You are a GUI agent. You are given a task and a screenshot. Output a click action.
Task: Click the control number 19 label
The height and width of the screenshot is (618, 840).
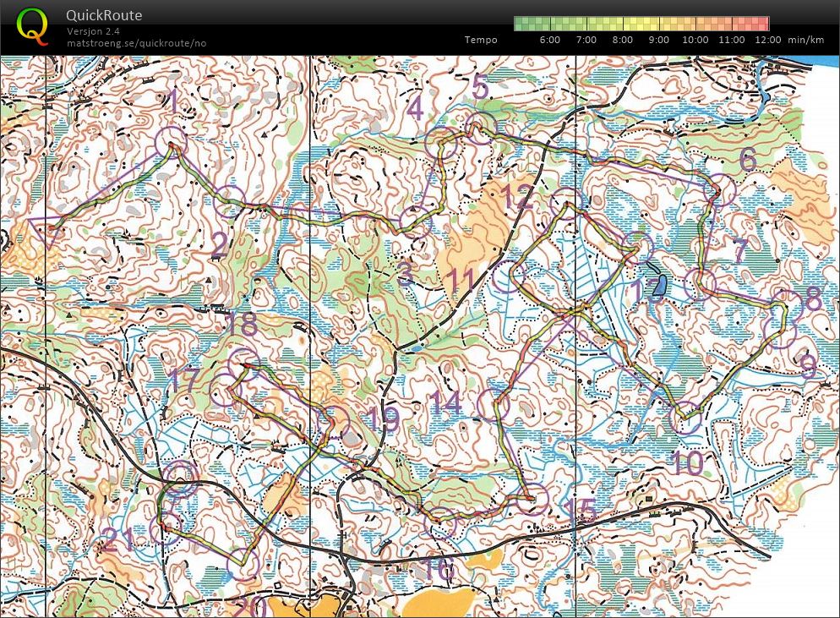pyautogui.click(x=385, y=418)
